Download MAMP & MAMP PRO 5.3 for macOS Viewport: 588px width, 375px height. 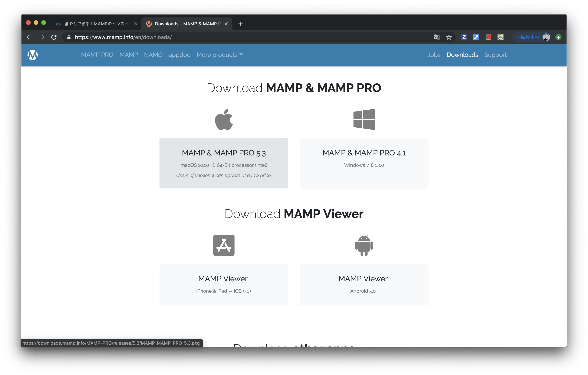224,163
